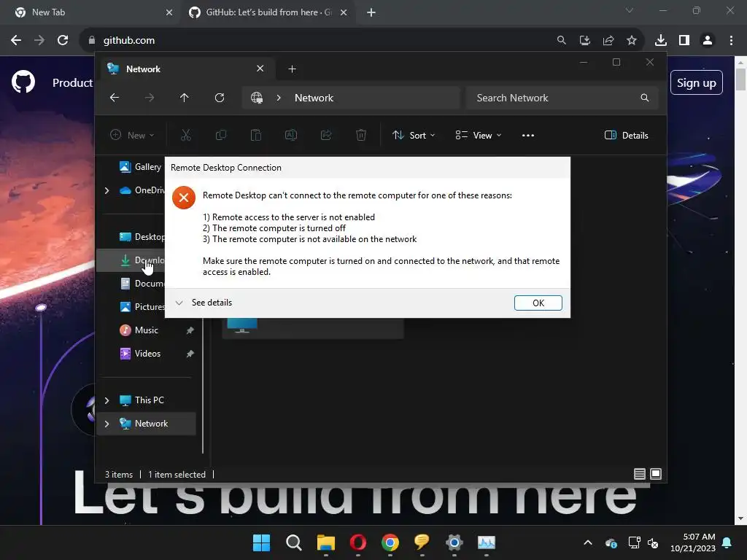Reload the GitHub page in Chrome
The height and width of the screenshot is (560, 747).
point(63,40)
